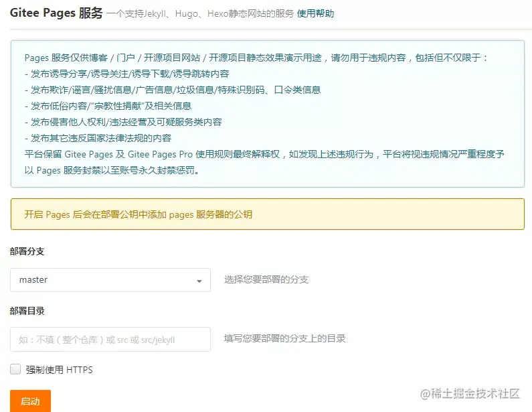Click the hint 选择您要部署的分支
The height and width of the screenshot is (412, 532).
[266, 279]
